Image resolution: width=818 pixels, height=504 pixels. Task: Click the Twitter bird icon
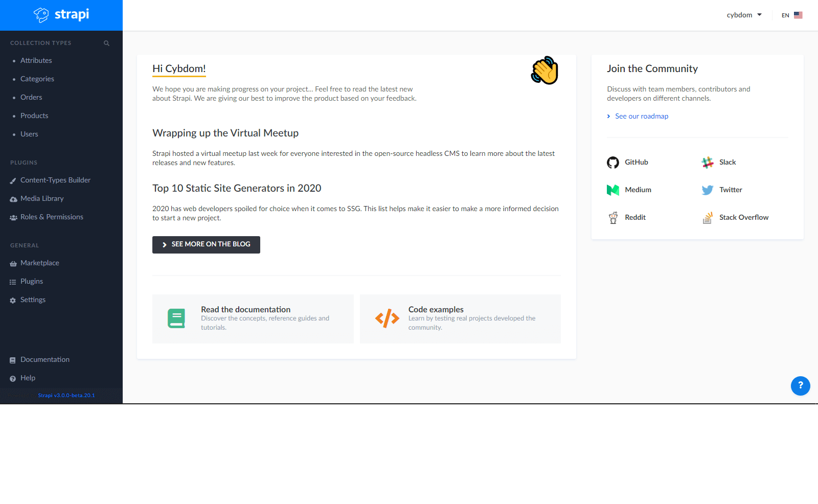coord(708,190)
